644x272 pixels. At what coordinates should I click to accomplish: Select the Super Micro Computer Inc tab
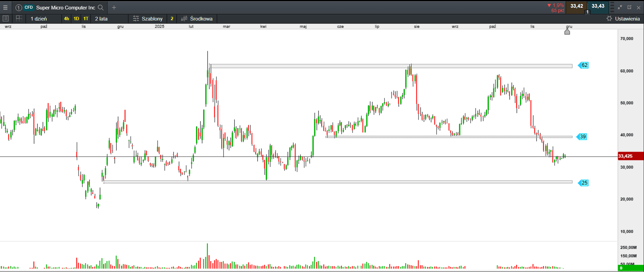65,7
